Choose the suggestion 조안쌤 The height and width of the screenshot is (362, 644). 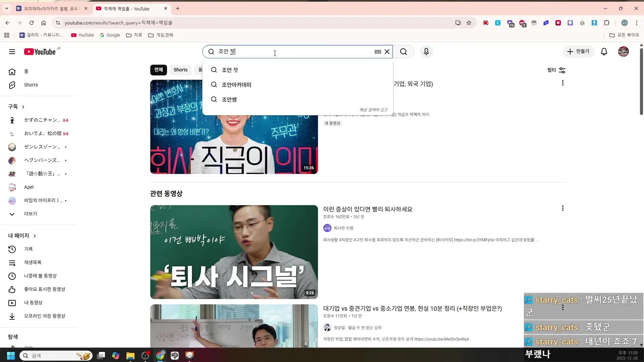[298, 100]
